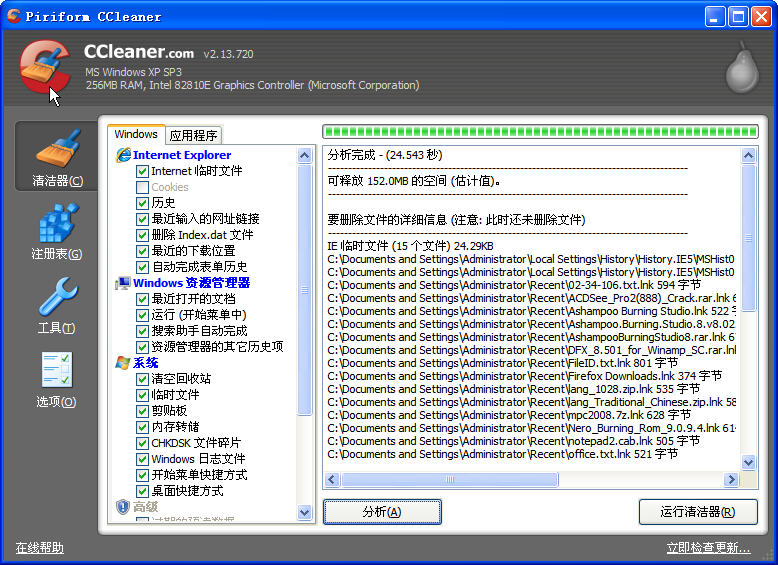Click the 分析(A) analyze button
This screenshot has width=778, height=565.
pyautogui.click(x=382, y=511)
